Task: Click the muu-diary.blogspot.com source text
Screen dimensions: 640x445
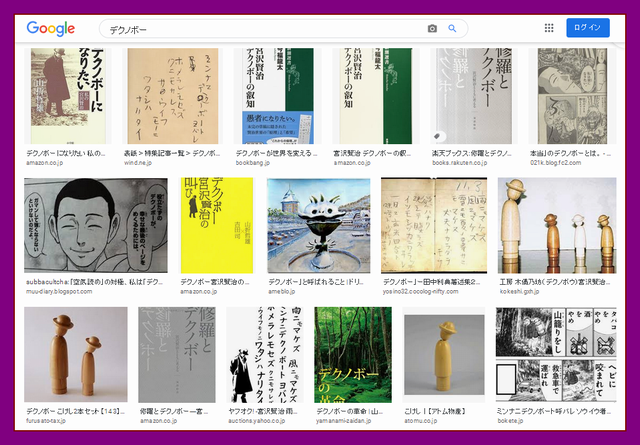Action: point(59,291)
